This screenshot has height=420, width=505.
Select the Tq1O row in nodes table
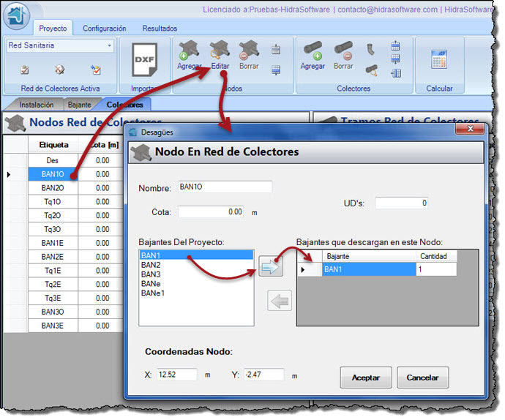(53, 201)
